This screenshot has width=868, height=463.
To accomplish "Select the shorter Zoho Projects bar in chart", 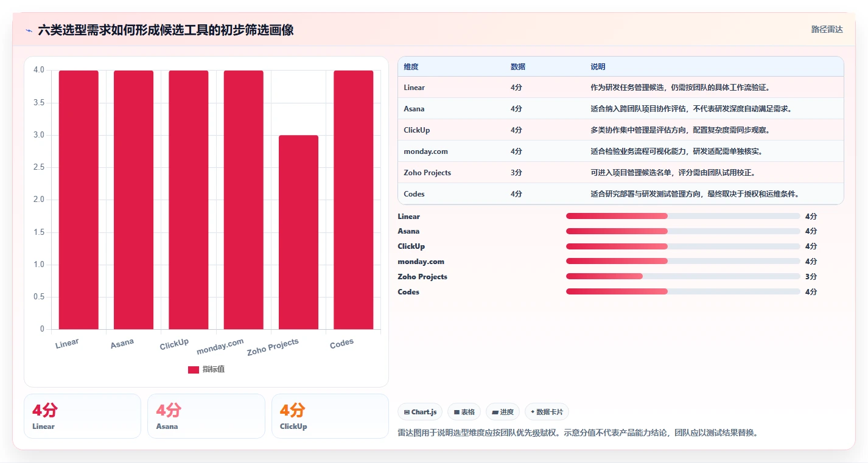I will [x=298, y=232].
